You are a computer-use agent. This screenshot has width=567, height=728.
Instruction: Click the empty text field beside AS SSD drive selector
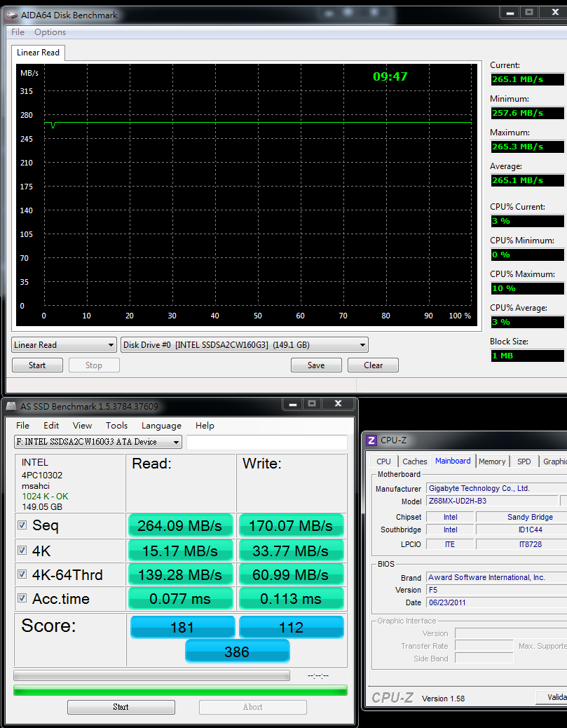pyautogui.click(x=267, y=442)
